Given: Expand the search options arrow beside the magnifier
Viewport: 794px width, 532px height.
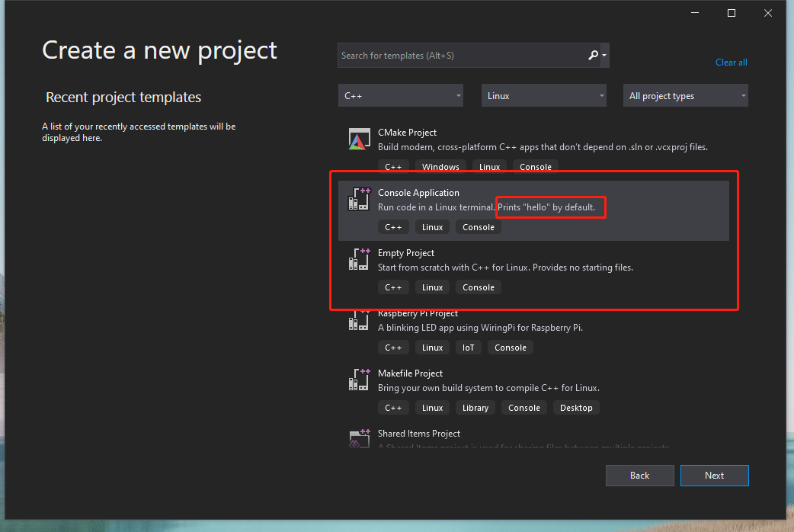Looking at the screenshot, I should pyautogui.click(x=604, y=55).
